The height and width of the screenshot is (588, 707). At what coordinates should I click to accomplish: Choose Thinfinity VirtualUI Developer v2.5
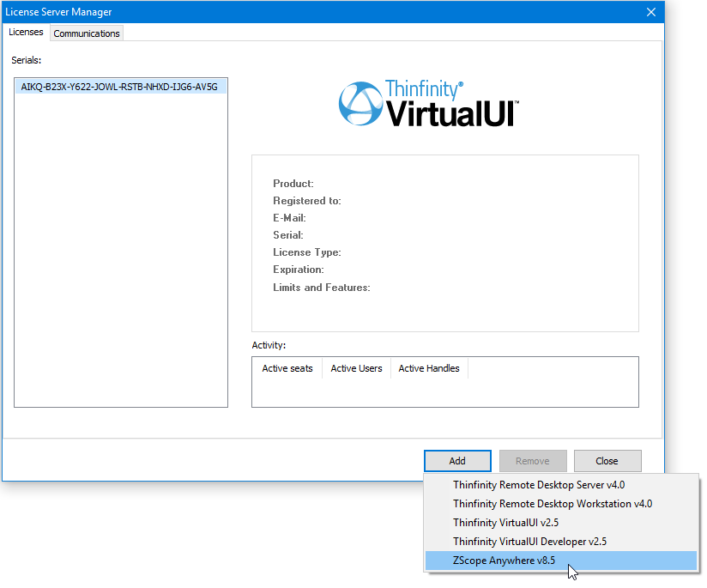529,542
